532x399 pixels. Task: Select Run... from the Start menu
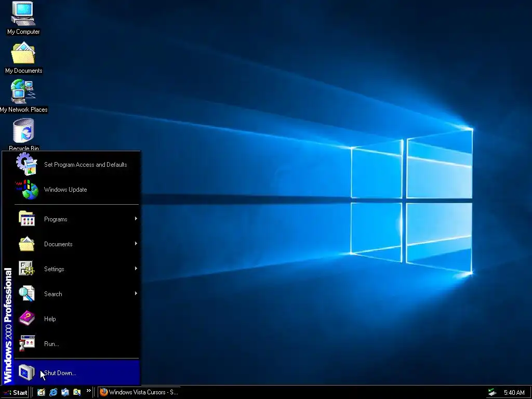(77, 344)
